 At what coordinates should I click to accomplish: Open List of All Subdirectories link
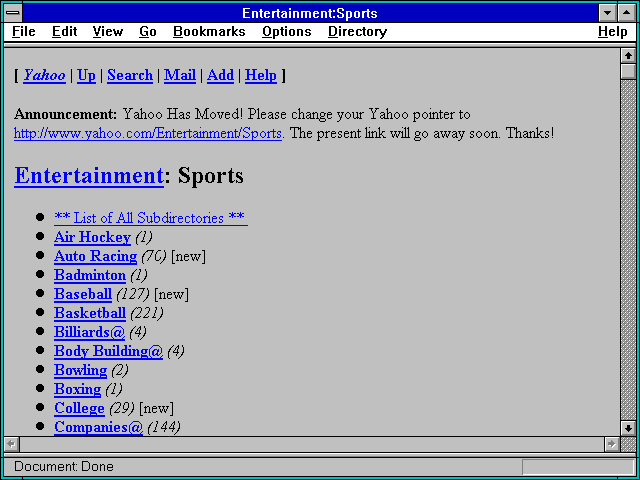tap(151, 218)
